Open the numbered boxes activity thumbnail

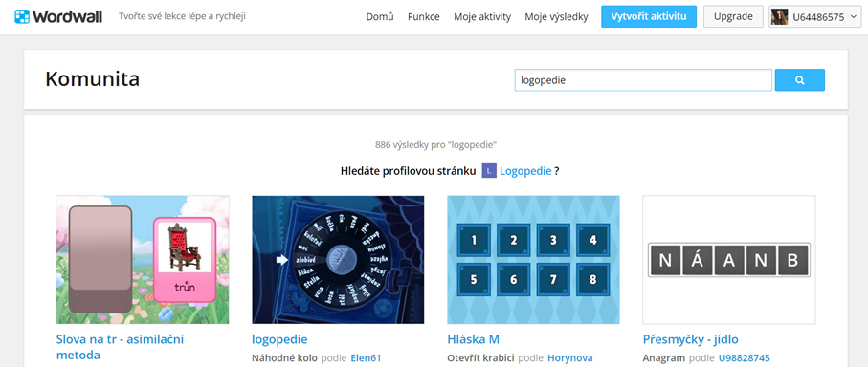point(533,260)
